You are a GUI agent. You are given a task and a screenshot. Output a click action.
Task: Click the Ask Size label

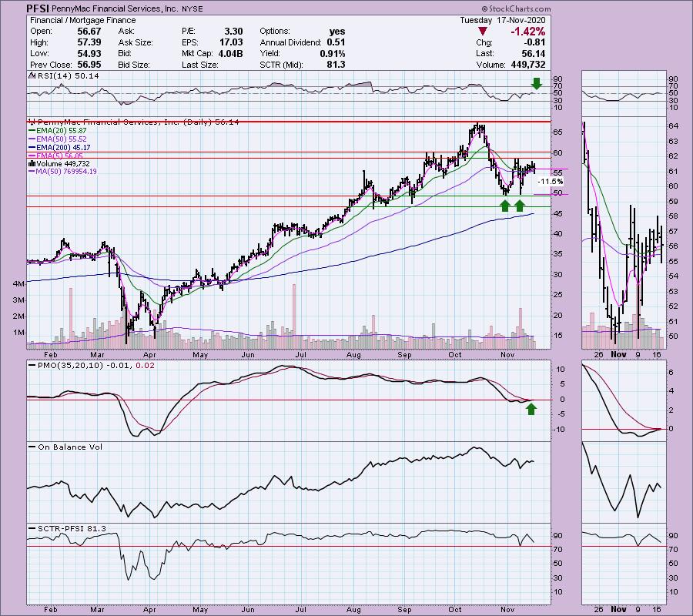point(136,42)
